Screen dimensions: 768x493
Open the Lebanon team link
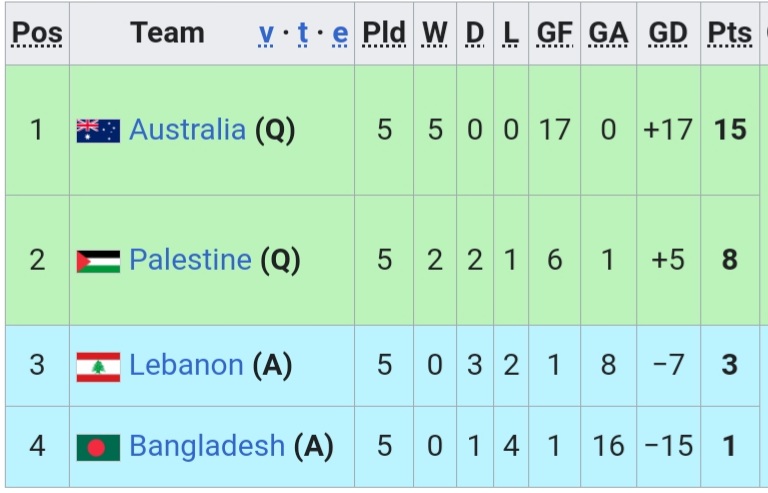click(x=186, y=365)
